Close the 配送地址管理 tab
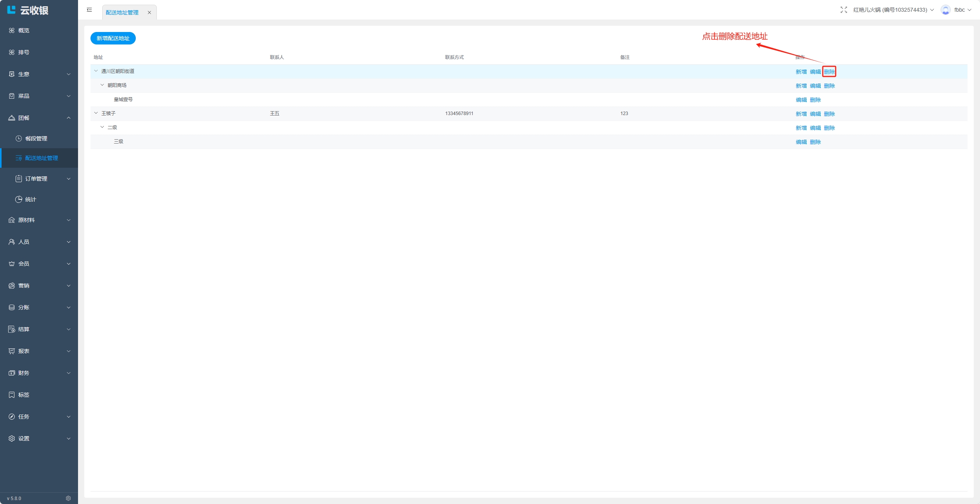Image resolution: width=980 pixels, height=504 pixels. tap(149, 12)
